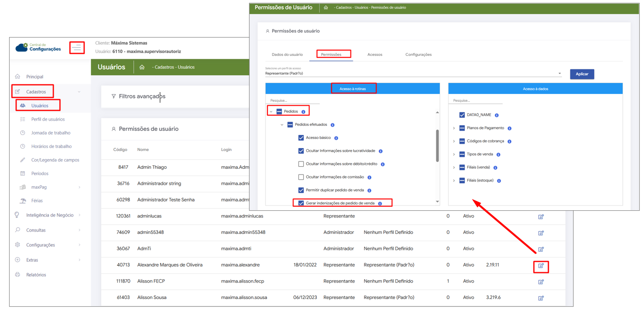Click edit icon for Alisson Sousa row
644x312 pixels.
click(x=541, y=298)
